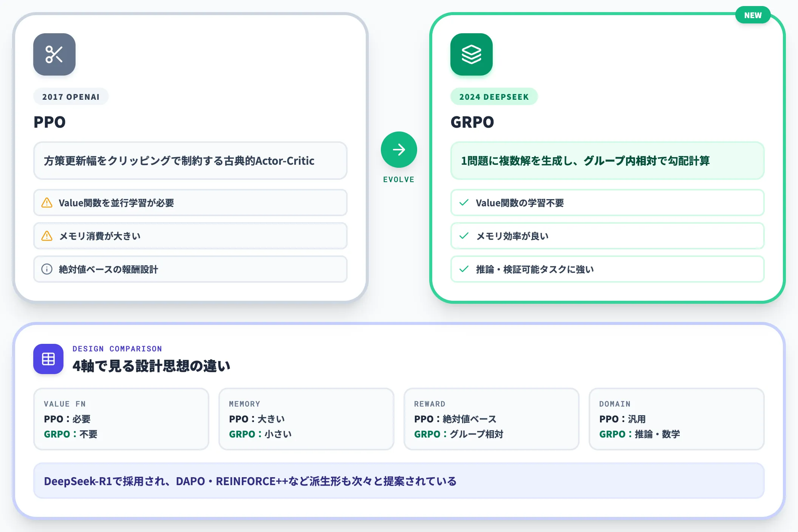Click PPO：絶対値ベース in REWARD card
Image resolution: width=798 pixels, height=532 pixels.
455,419
